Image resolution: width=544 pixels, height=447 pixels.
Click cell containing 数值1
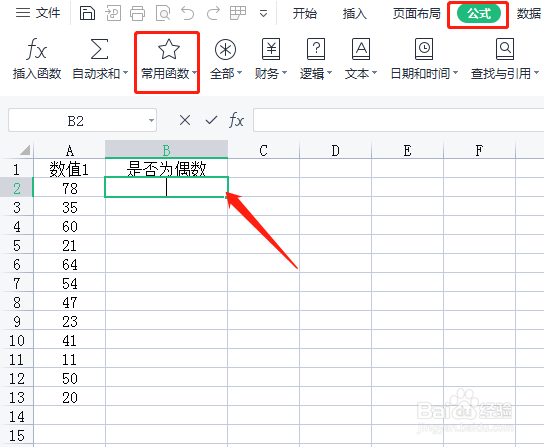pos(69,169)
